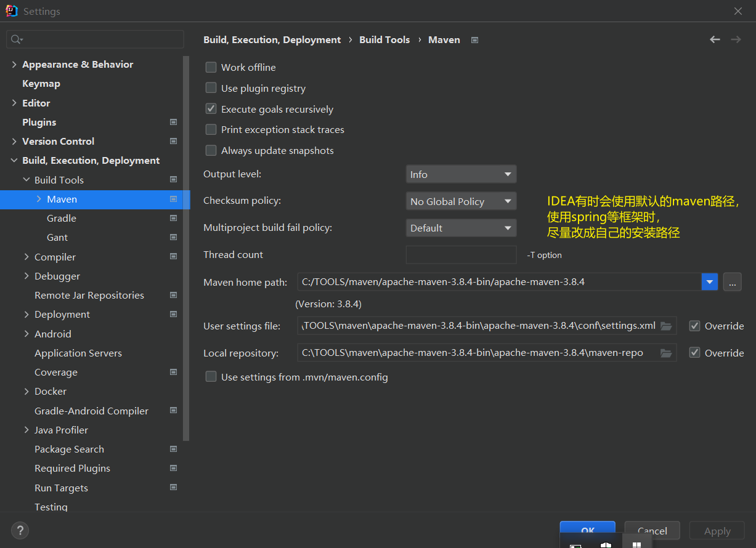
Task: Click project-level icon on Plugins row
Action: (x=173, y=122)
